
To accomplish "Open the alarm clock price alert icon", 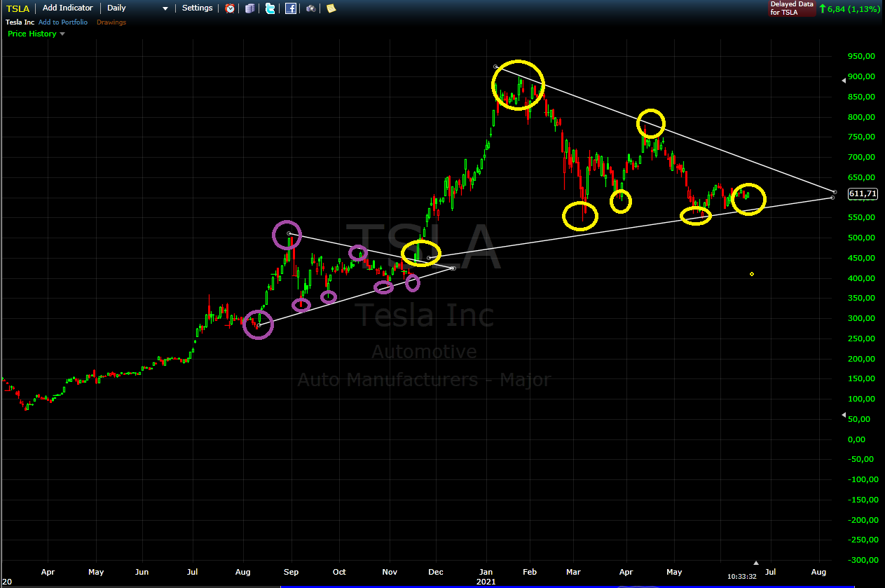I will [x=230, y=8].
